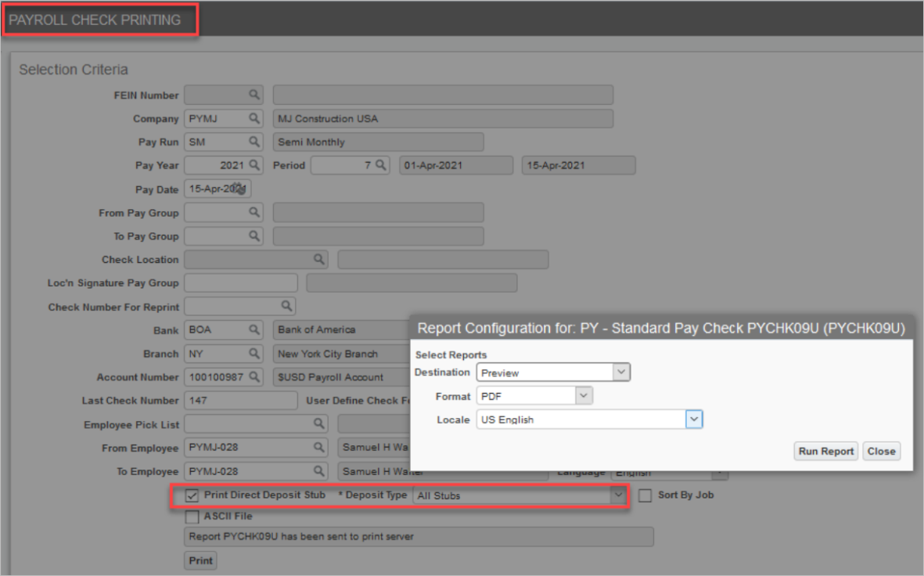Open the From Pay Group lookup magnifier
The width and height of the screenshot is (924, 576).
pos(254,212)
